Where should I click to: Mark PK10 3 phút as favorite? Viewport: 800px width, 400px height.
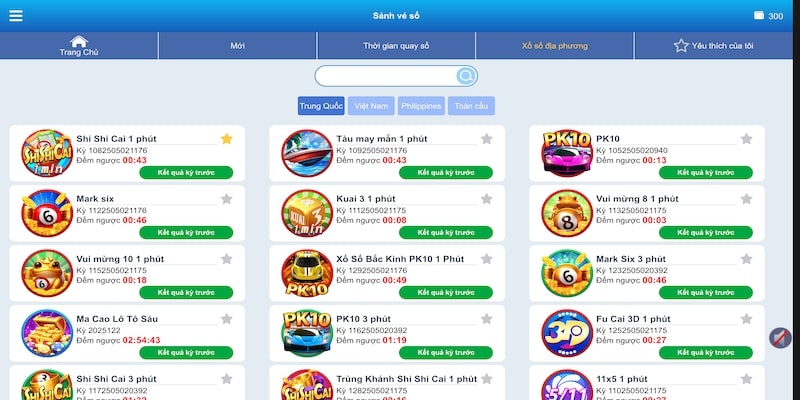487,319
